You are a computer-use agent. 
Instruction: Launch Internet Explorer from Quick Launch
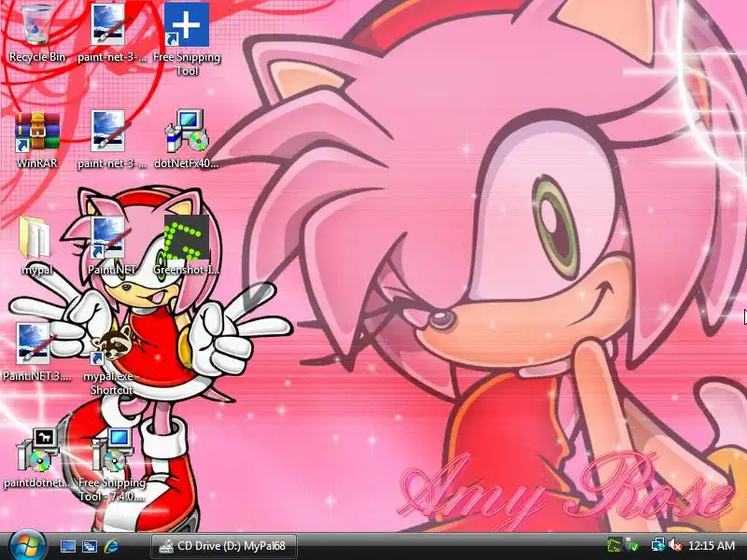click(111, 546)
